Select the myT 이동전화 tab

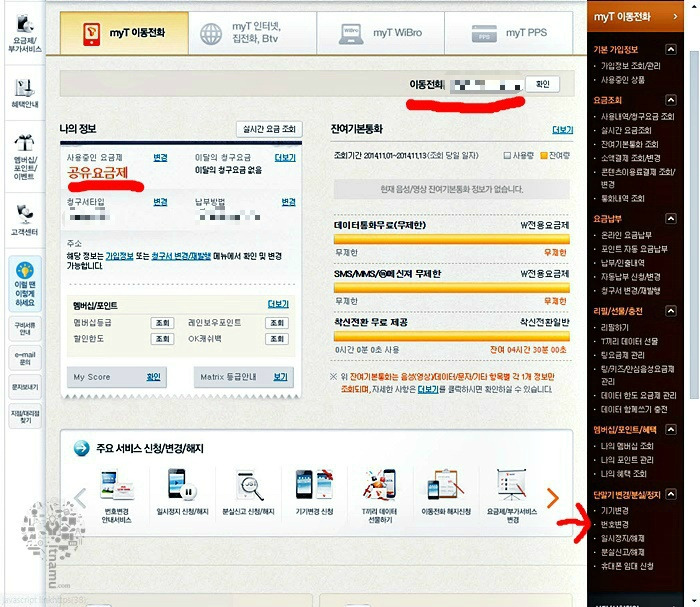pos(124,33)
